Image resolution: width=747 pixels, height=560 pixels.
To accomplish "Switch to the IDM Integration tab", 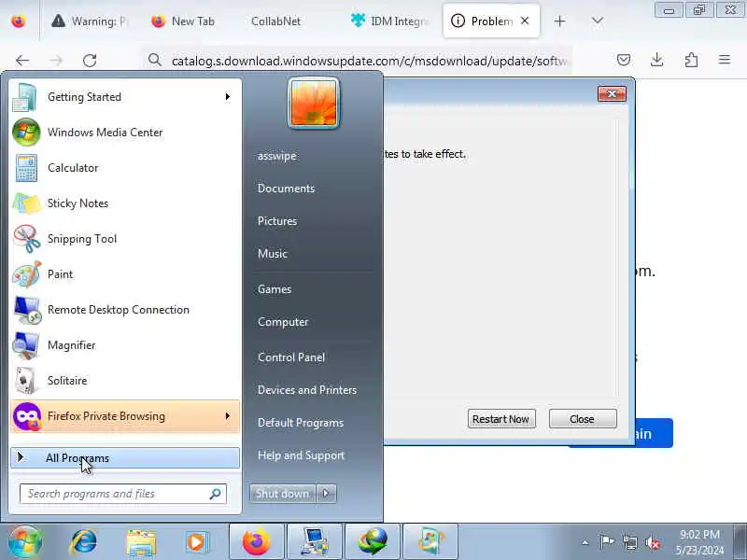I will pyautogui.click(x=390, y=21).
